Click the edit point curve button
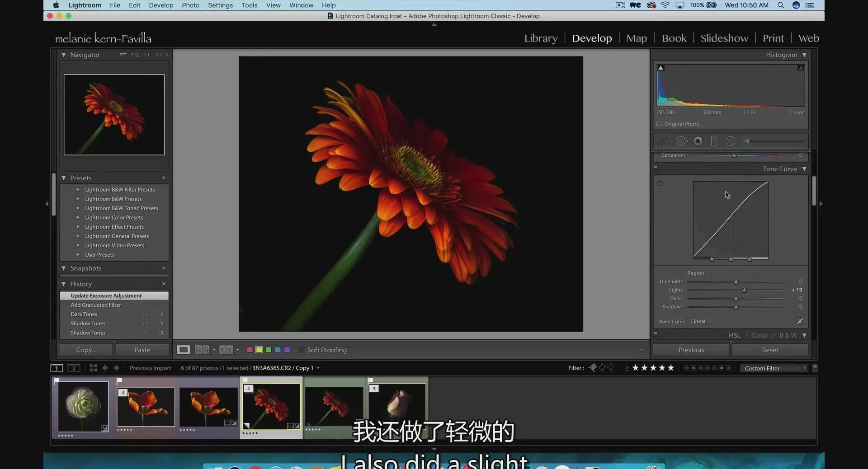Viewport: 868px width, 469px height. pos(800,321)
